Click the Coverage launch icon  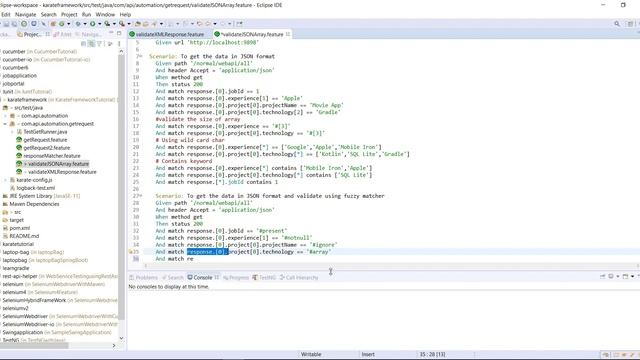[x=107, y=24]
